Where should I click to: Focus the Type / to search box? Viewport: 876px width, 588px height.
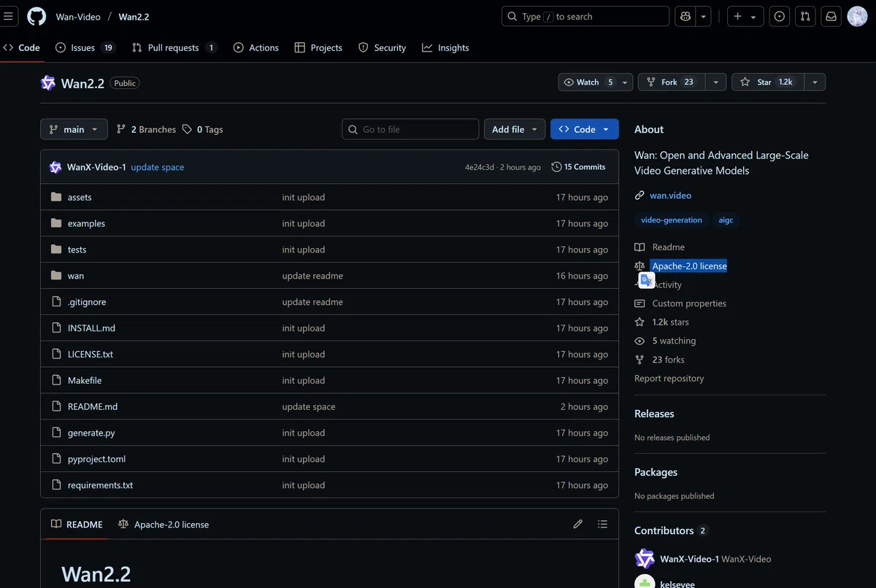(585, 16)
